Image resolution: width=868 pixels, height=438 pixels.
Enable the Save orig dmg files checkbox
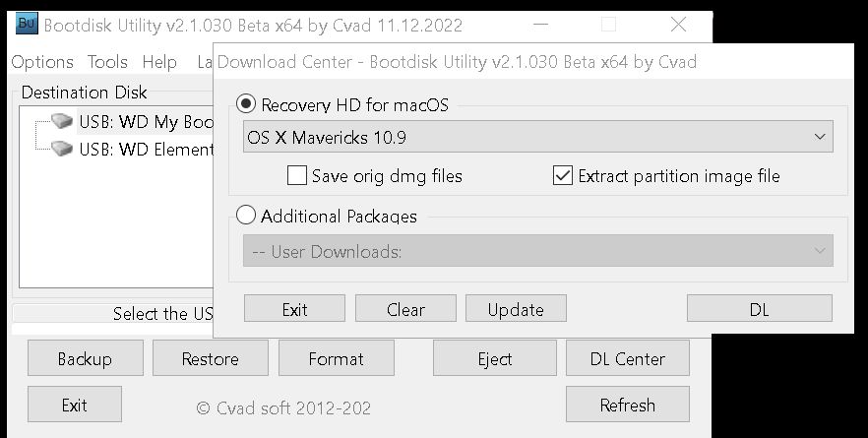(296, 176)
